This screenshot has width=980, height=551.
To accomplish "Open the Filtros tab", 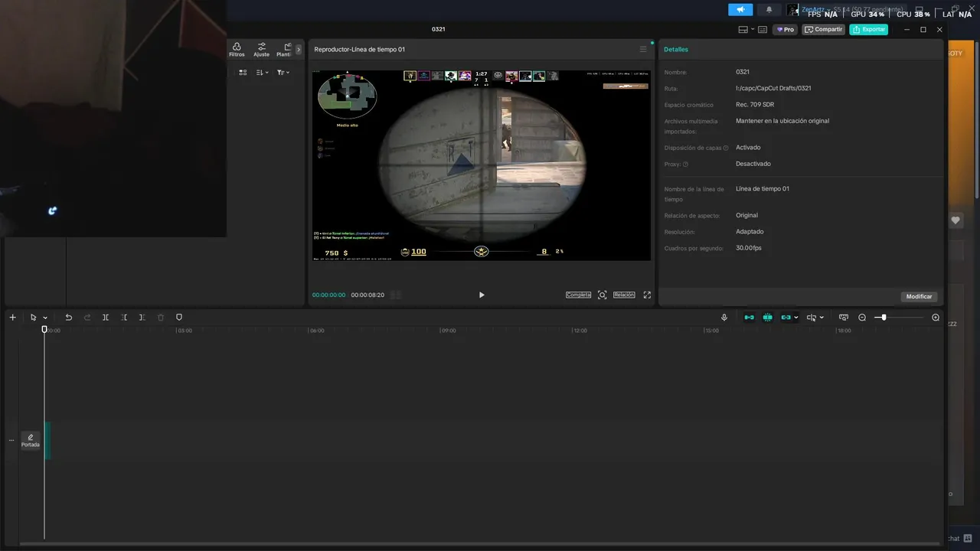I will coord(237,50).
